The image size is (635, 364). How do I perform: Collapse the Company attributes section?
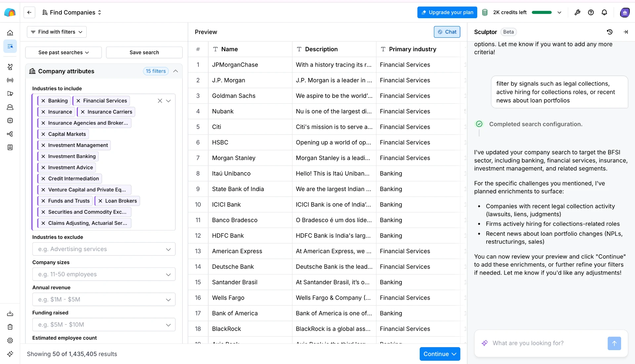click(x=176, y=71)
